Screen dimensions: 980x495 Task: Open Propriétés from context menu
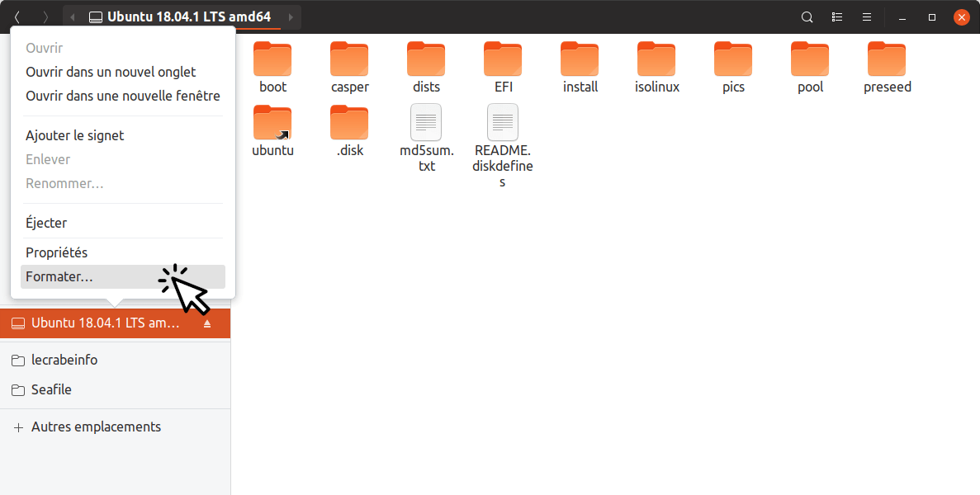123,252
